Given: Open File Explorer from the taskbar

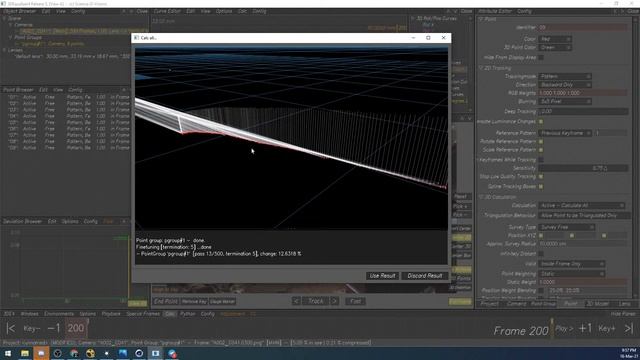Looking at the screenshot, I should point(24,353).
